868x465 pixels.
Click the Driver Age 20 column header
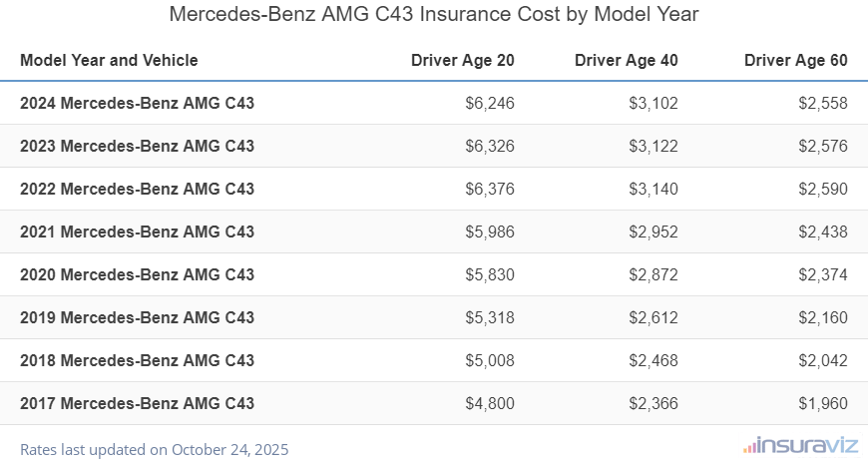463,60
